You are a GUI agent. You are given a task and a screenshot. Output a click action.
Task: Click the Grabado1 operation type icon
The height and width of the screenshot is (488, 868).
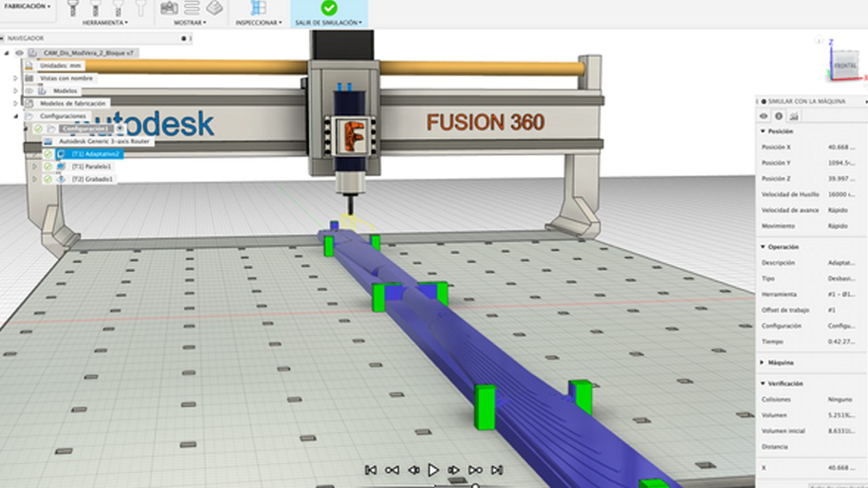(x=61, y=179)
